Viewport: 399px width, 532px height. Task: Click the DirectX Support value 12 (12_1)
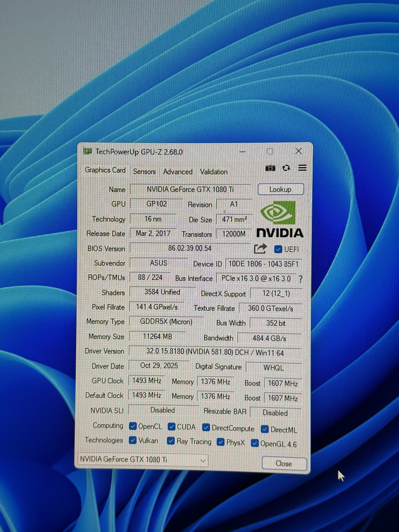(276, 293)
